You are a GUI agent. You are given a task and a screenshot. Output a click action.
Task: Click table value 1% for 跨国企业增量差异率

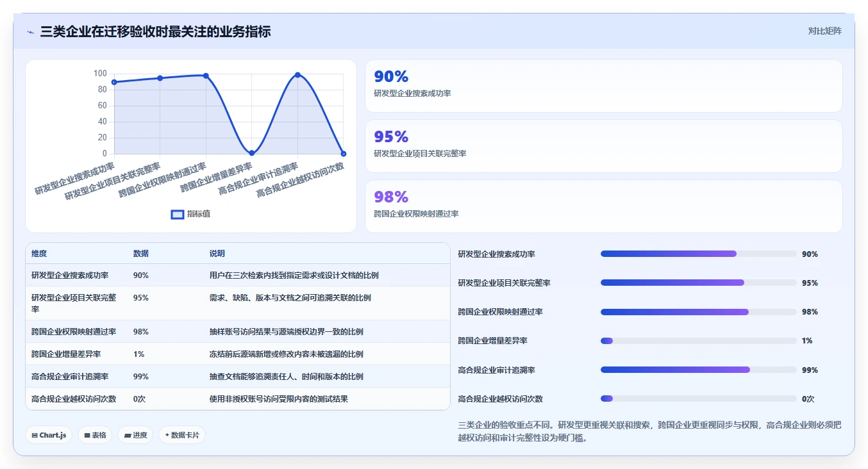[x=138, y=354]
